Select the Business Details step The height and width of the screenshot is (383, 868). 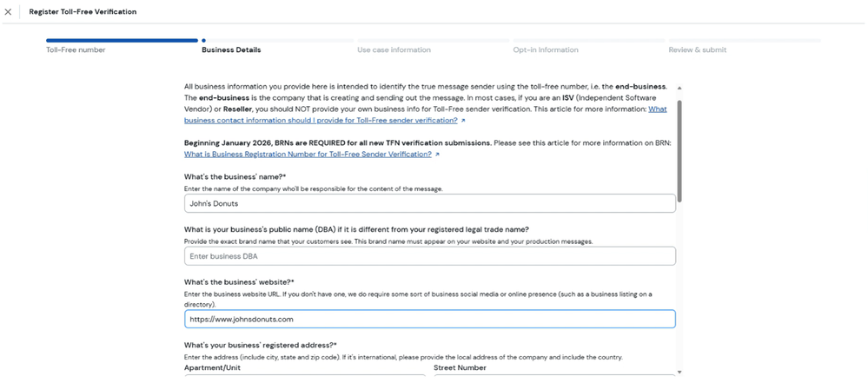point(231,50)
